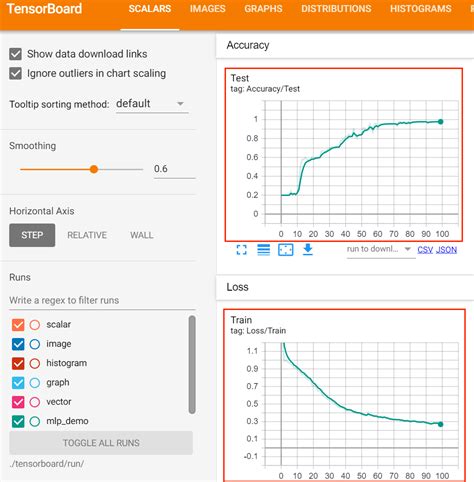This screenshot has width=474, height=482.
Task: Select the scalar run color circle
Action: point(35,325)
